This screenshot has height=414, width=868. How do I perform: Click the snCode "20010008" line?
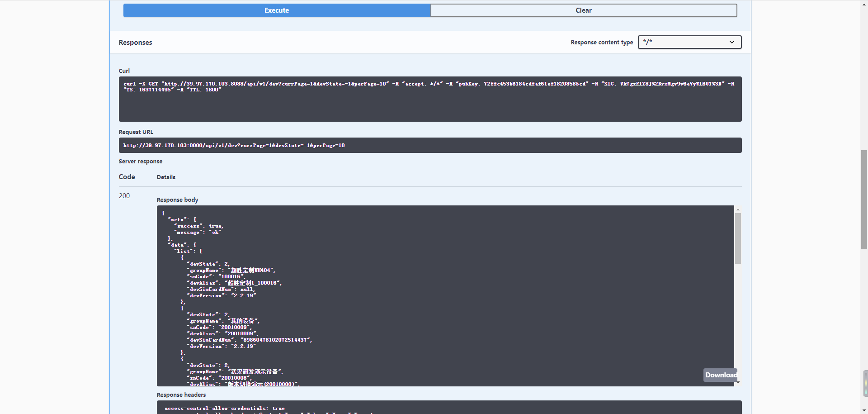pyautogui.click(x=219, y=378)
